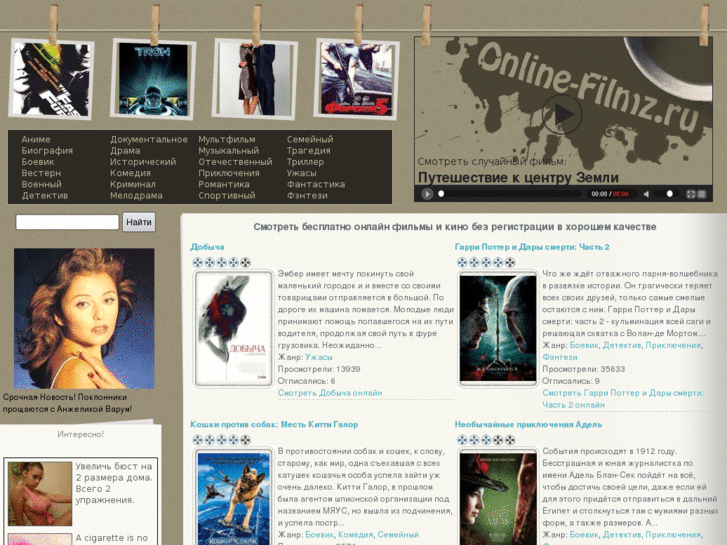Mute the video using speaker icon
Viewport: 727px width, 545px height.
pyautogui.click(x=646, y=194)
